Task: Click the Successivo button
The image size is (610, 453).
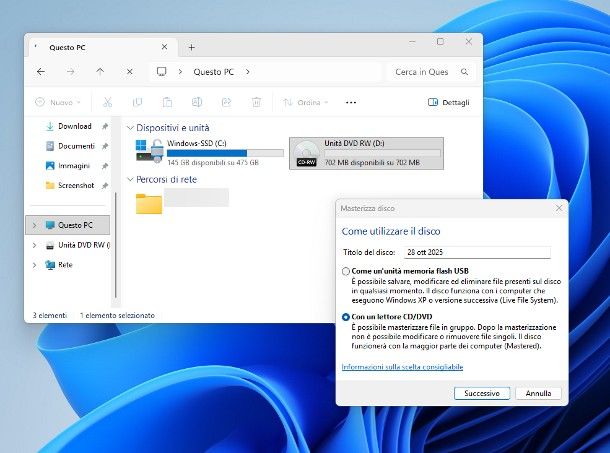Action: point(482,393)
